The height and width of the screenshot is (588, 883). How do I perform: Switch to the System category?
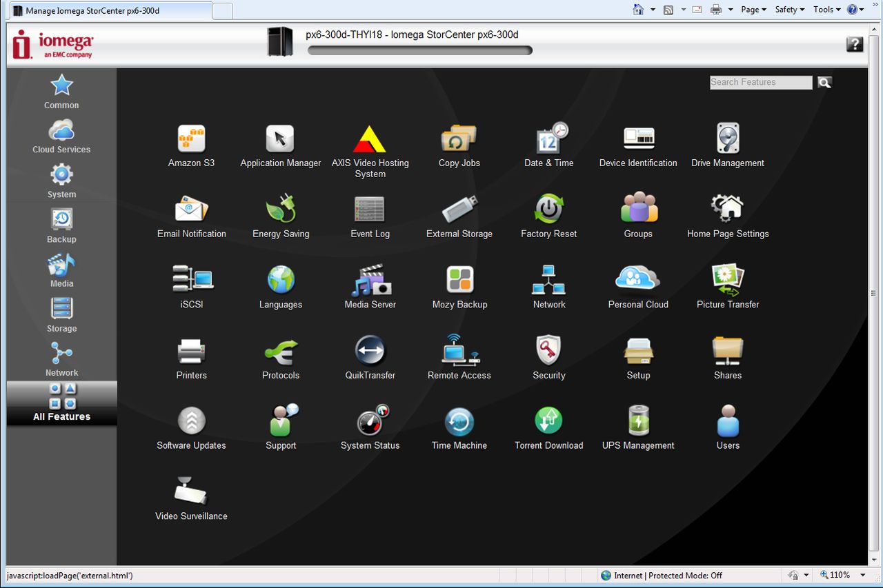pyautogui.click(x=61, y=181)
